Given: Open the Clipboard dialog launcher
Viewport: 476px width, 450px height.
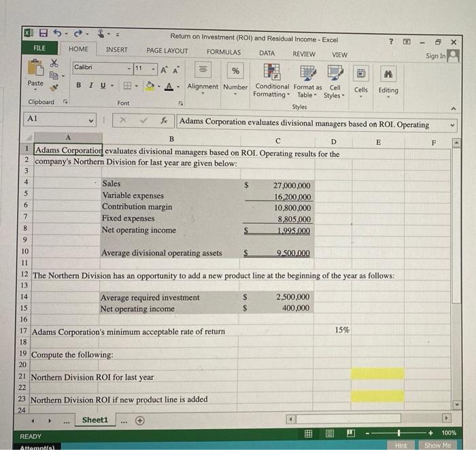Looking at the screenshot, I should pos(65,101).
